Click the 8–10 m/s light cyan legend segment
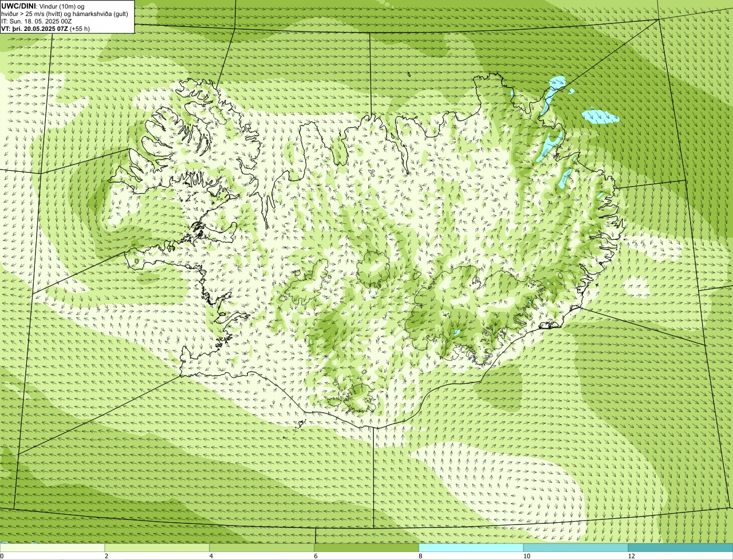The height and width of the screenshot is (560, 733). (471, 547)
